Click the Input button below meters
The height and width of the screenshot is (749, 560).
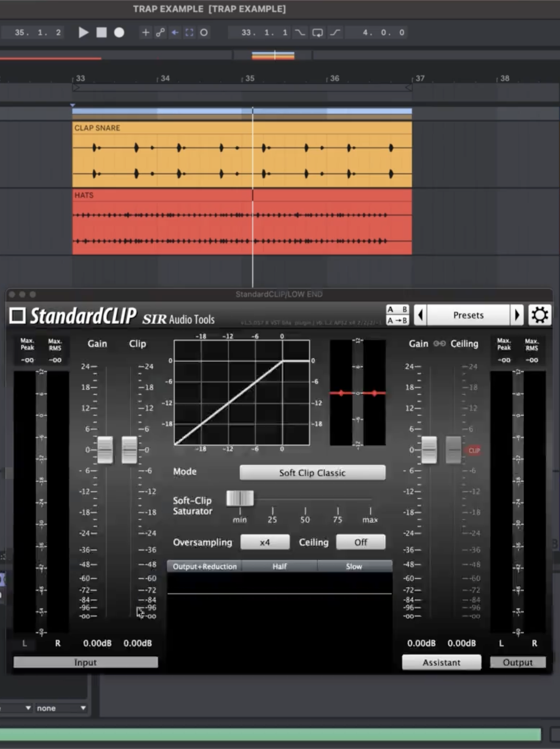coord(85,662)
